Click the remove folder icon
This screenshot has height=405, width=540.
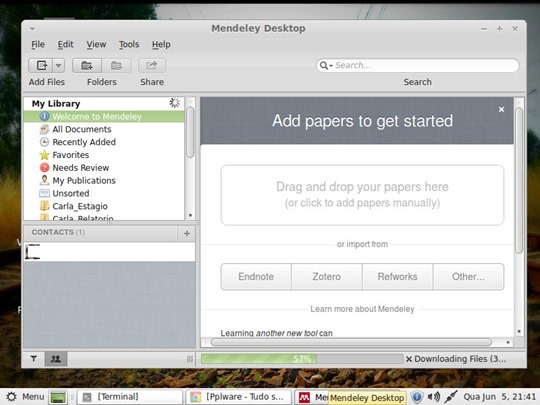(116, 65)
